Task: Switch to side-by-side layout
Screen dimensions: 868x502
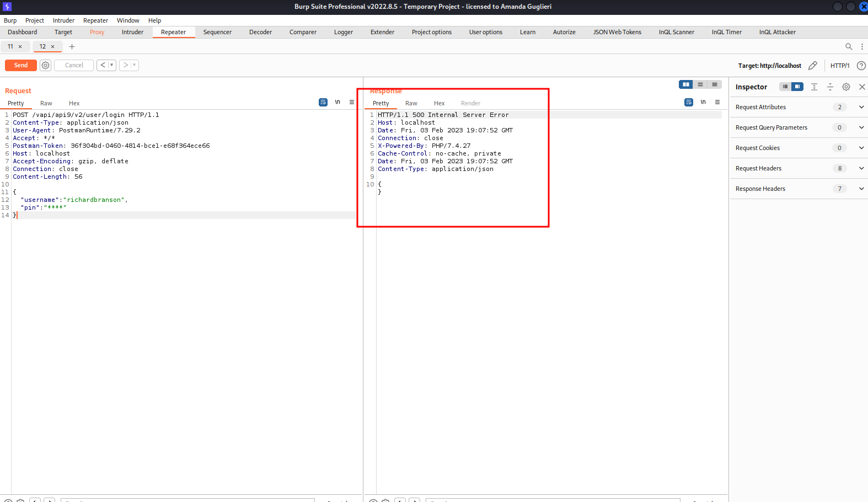Action: pos(686,84)
